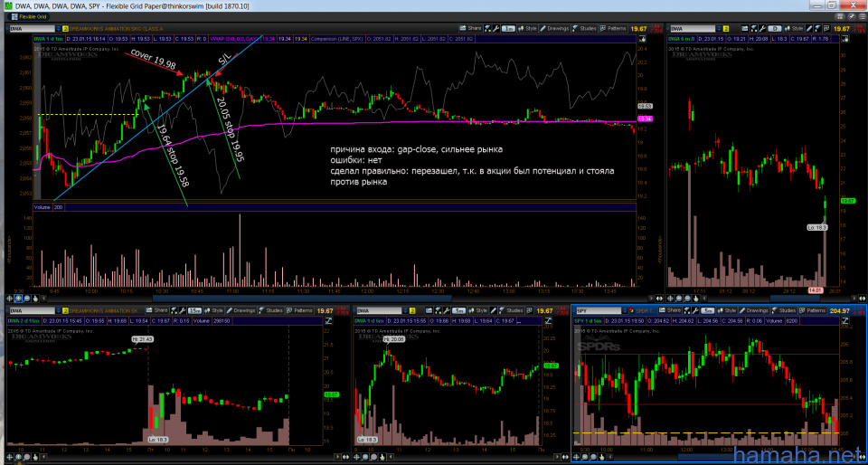Click the main chart horizontal scrollbar thumb
The image size is (868, 465).
[302, 299]
